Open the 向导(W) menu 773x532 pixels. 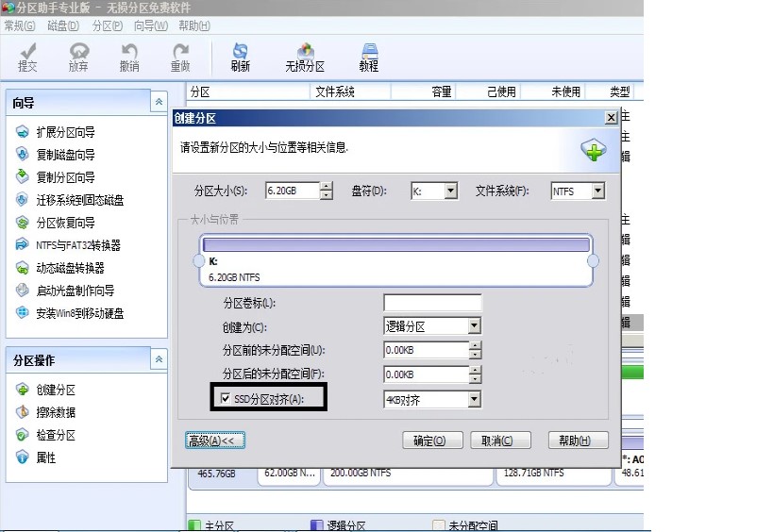click(x=151, y=25)
